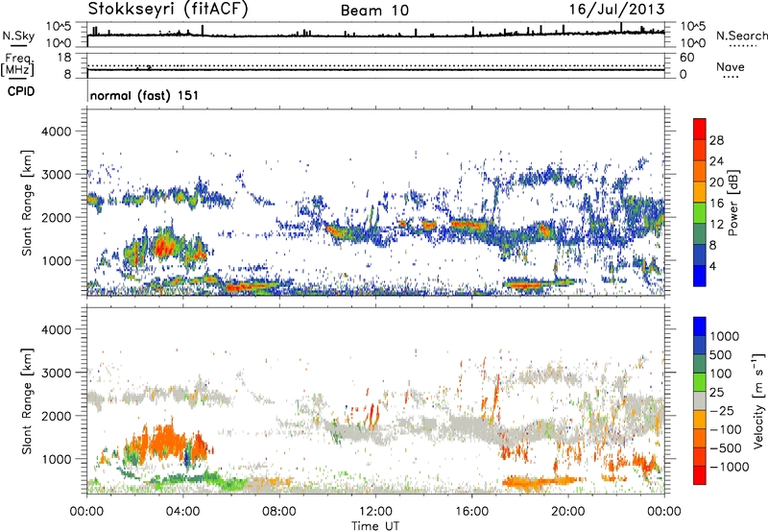Click the date 16/Jul/2013
Image resolution: width=768 pixels, height=532 pixels.
click(x=616, y=9)
